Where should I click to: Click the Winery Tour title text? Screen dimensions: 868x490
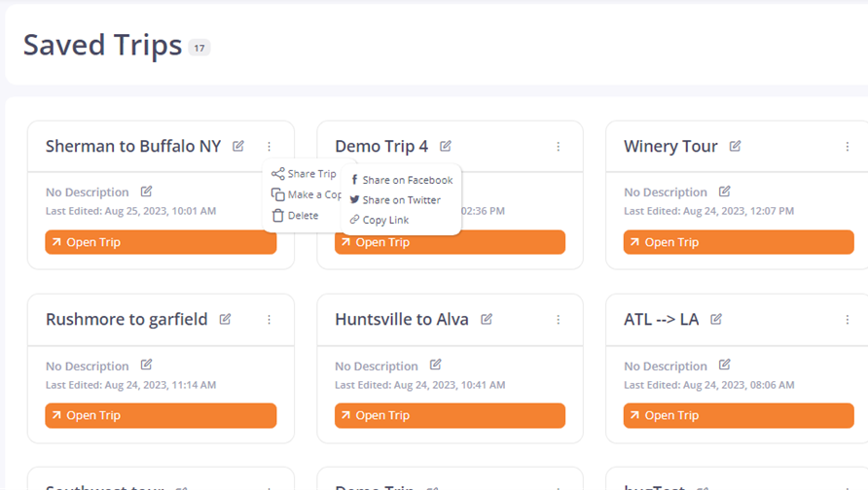670,146
